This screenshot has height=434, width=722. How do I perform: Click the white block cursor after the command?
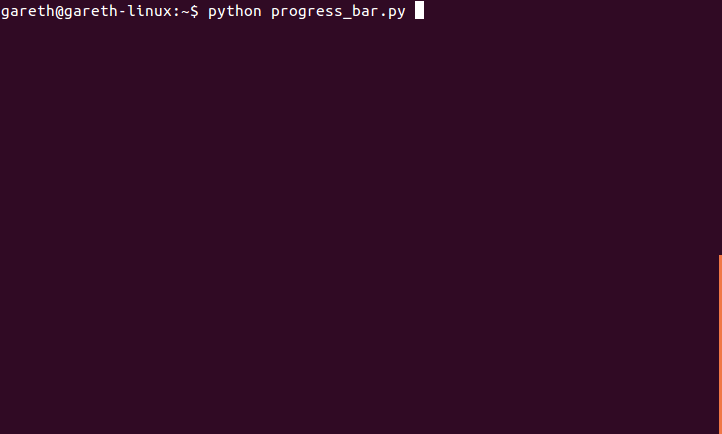(419, 10)
